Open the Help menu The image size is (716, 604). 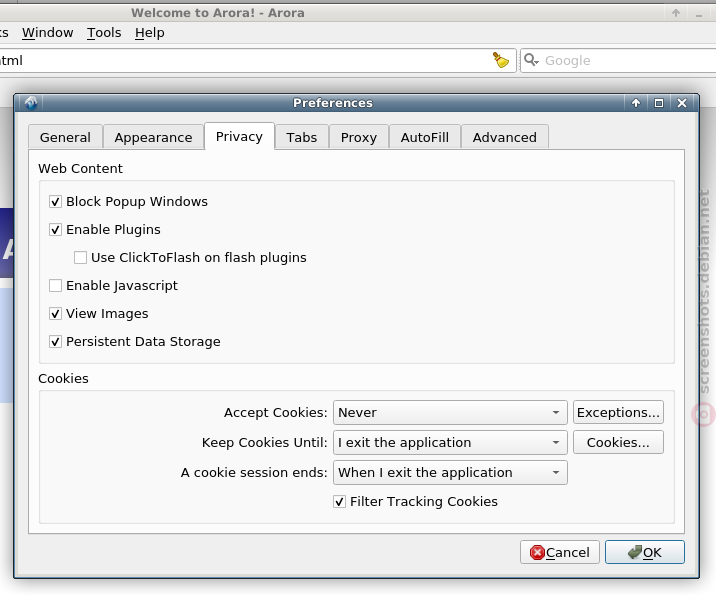pos(150,33)
